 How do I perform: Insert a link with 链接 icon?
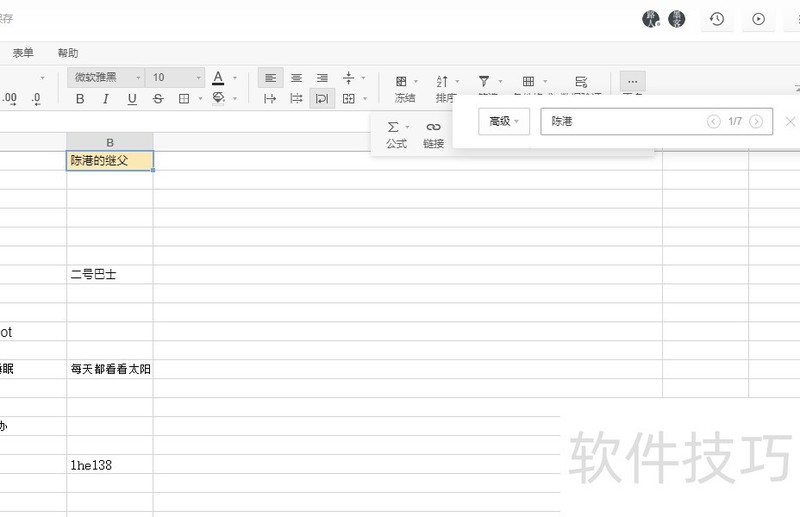click(433, 127)
